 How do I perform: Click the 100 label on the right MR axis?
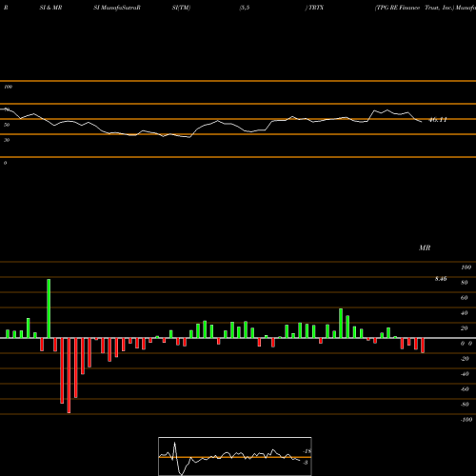coord(466,268)
